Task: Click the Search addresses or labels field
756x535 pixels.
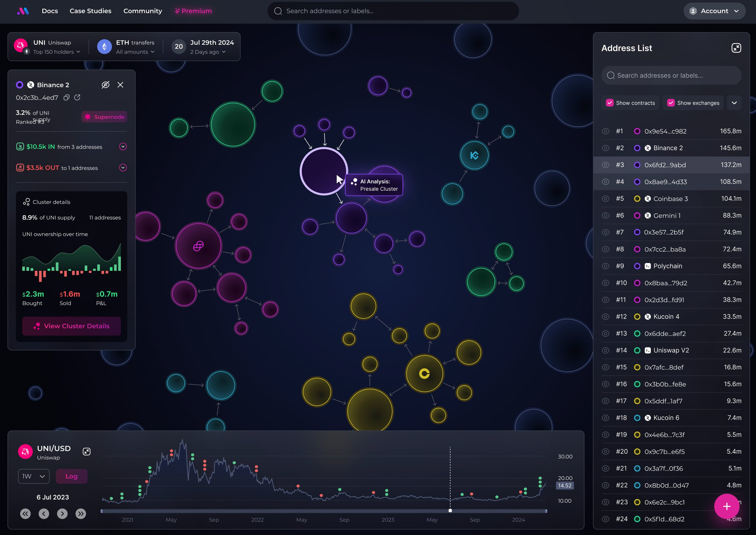Action: 393,11
